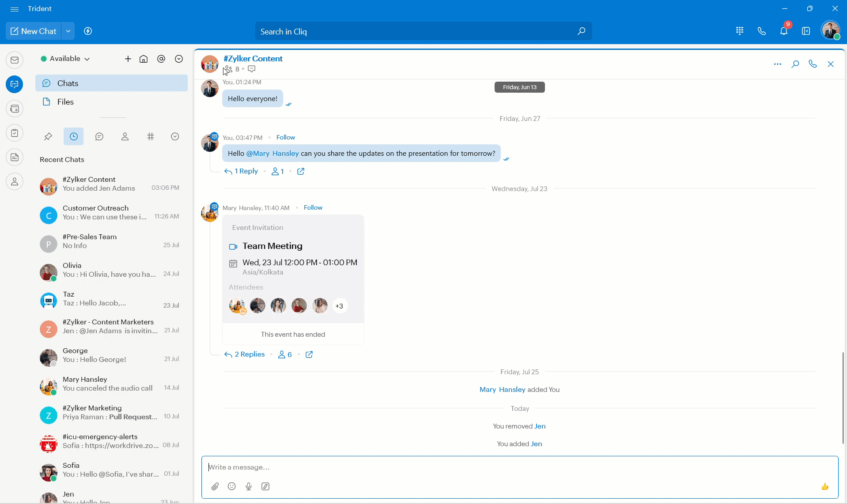The image size is (847, 504).
Task: Open your profile avatar menu
Action: pos(830,30)
